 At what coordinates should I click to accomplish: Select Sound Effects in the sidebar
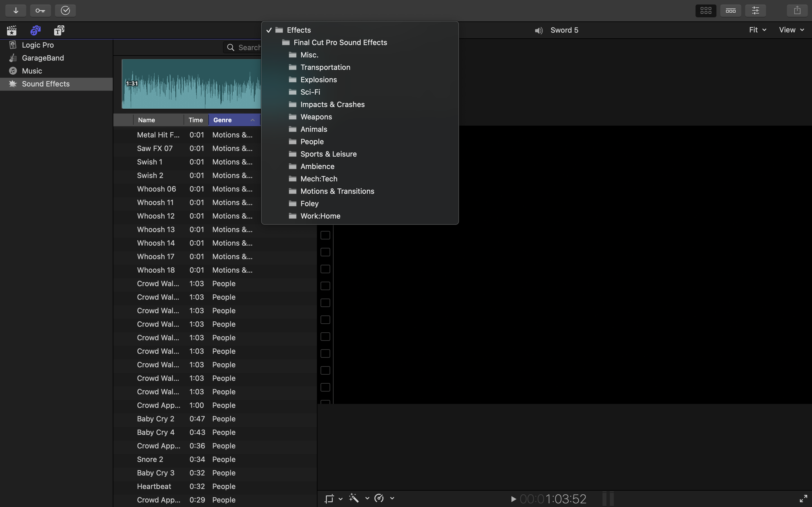(46, 84)
